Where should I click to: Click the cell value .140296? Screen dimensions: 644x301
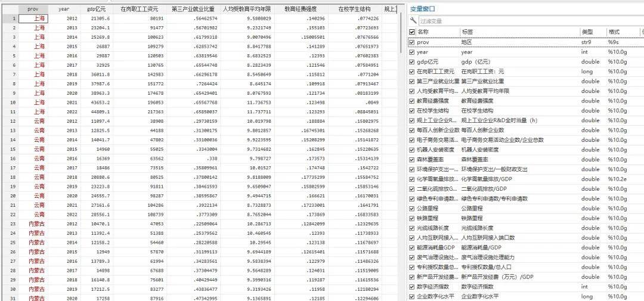pyautogui.click(x=301, y=18)
